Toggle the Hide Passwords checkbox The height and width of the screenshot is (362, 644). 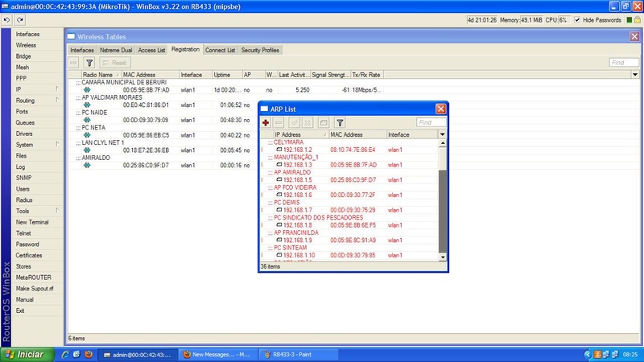[x=577, y=19]
